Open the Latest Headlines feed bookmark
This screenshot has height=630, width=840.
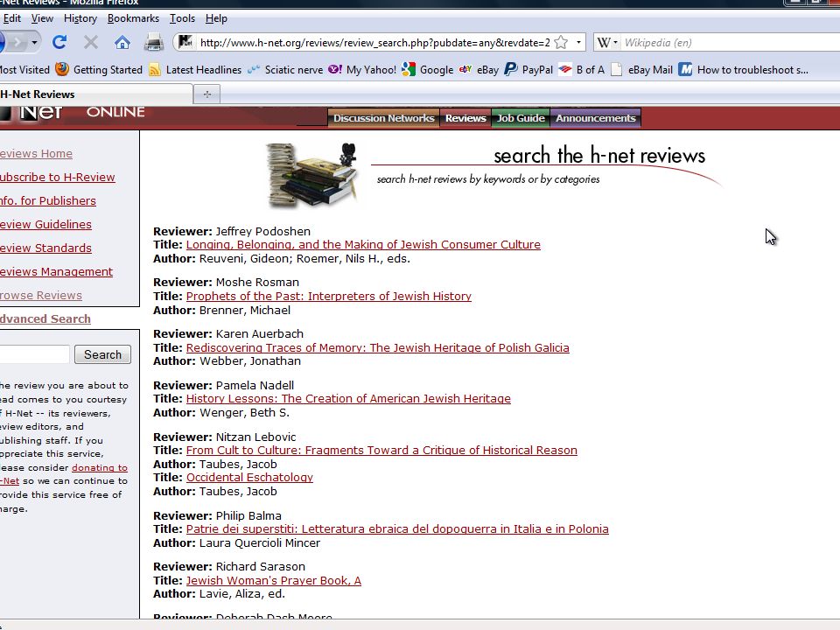[x=195, y=70]
